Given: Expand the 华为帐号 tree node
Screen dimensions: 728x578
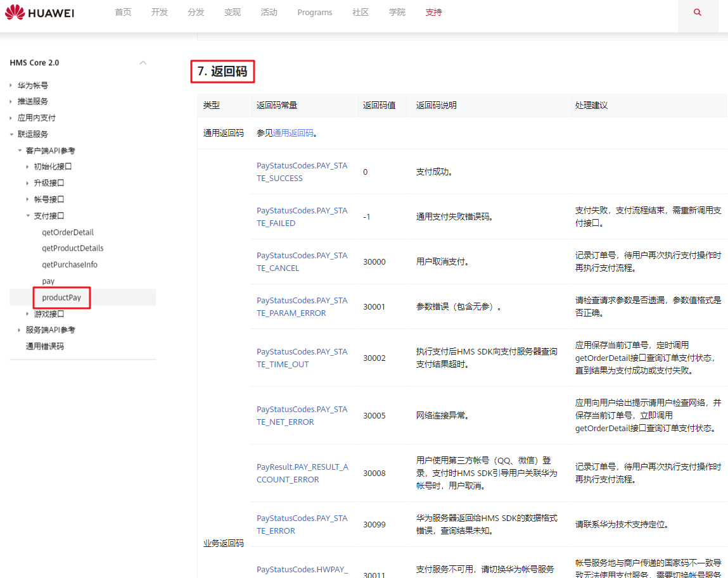Looking at the screenshot, I should 11,85.
